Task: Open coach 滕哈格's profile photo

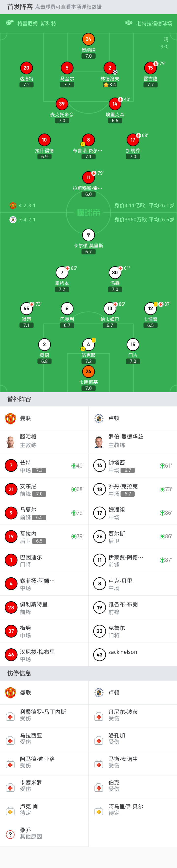Action: (x=10, y=442)
